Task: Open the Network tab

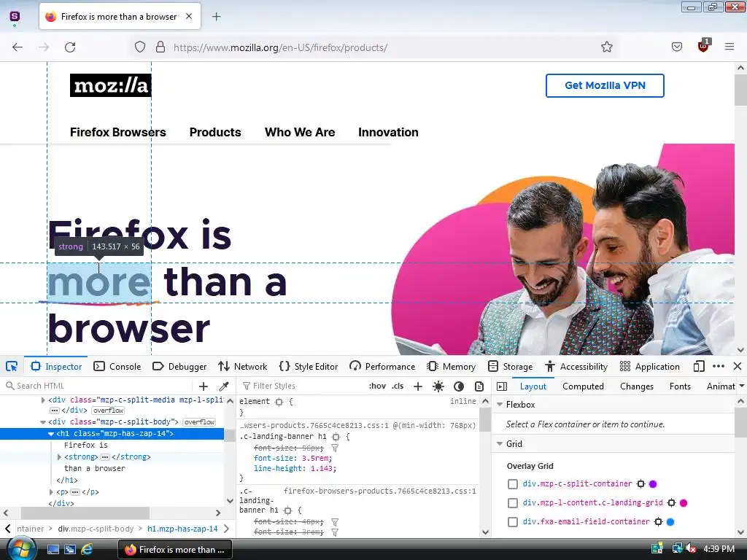Action: pyautogui.click(x=243, y=367)
